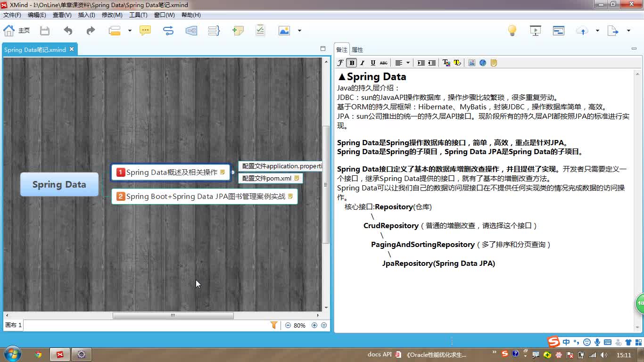
Task: Open the task checklist clipboard icon
Action: pyautogui.click(x=260, y=31)
